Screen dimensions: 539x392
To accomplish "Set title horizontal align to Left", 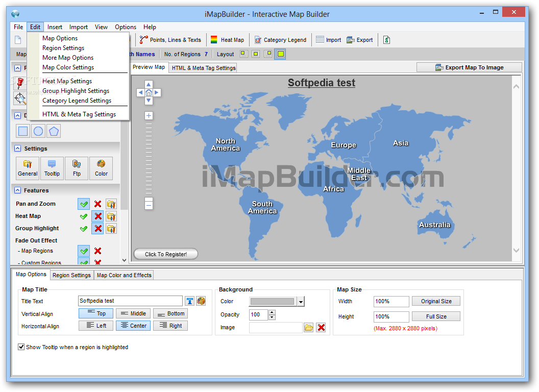I will coord(96,326).
